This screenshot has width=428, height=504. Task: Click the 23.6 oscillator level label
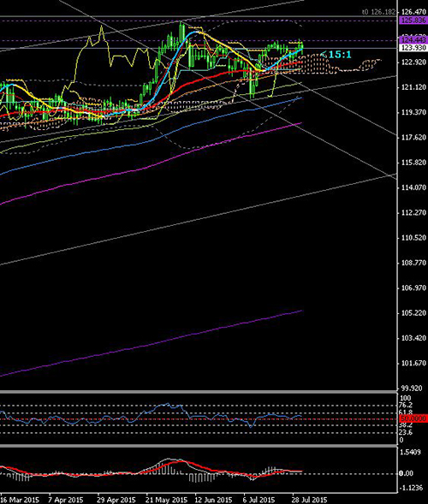click(x=406, y=433)
